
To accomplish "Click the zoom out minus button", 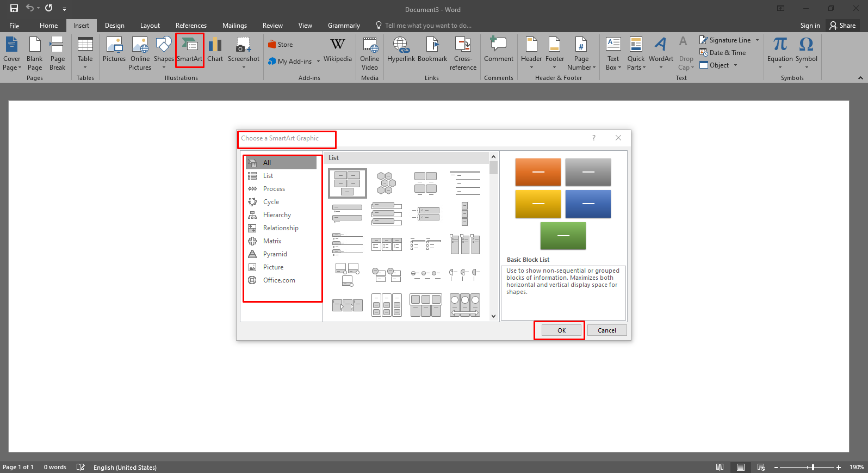I will click(776, 467).
